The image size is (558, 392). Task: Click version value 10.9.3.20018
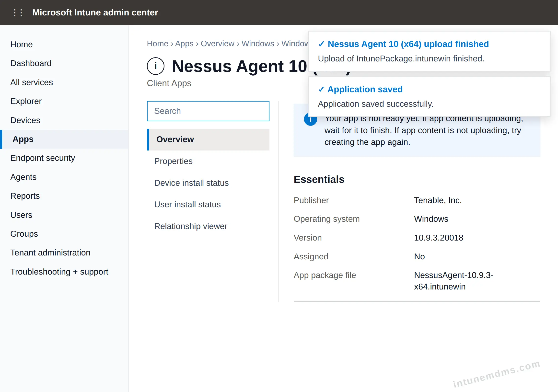pos(439,238)
